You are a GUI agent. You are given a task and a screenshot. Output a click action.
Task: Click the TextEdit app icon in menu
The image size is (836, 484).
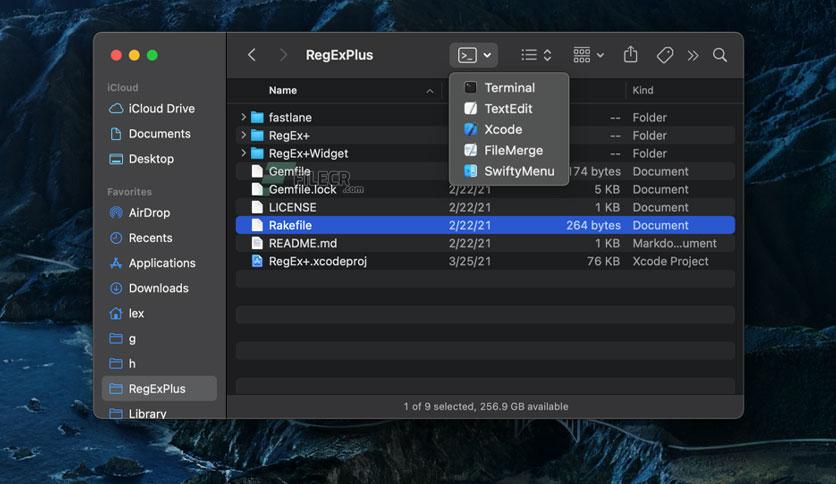(470, 108)
